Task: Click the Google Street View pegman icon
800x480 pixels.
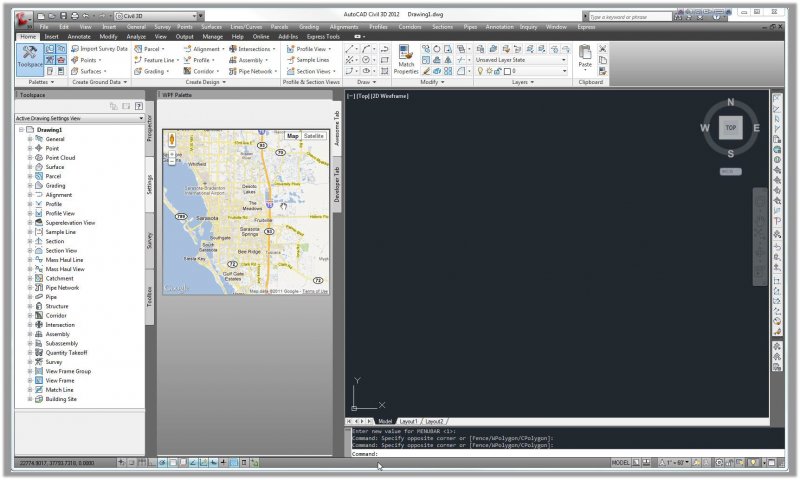Action: pos(171,139)
